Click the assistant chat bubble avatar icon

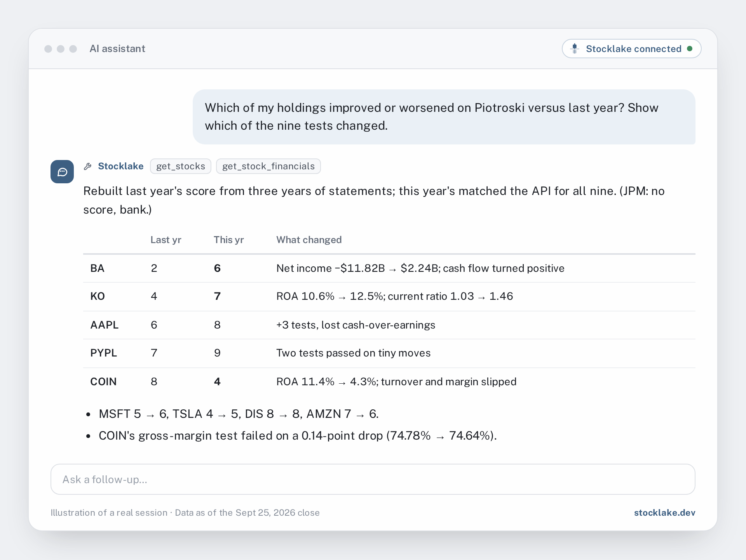point(62,172)
